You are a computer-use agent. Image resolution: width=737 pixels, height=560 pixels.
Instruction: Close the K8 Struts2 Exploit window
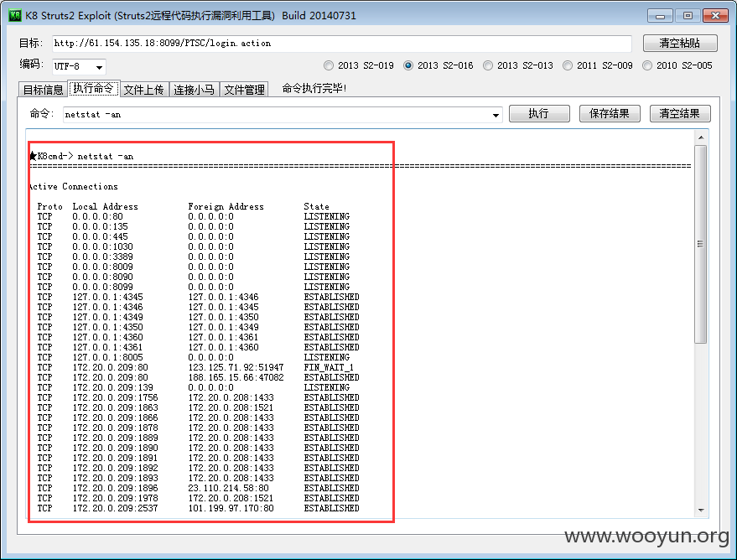[x=715, y=16]
